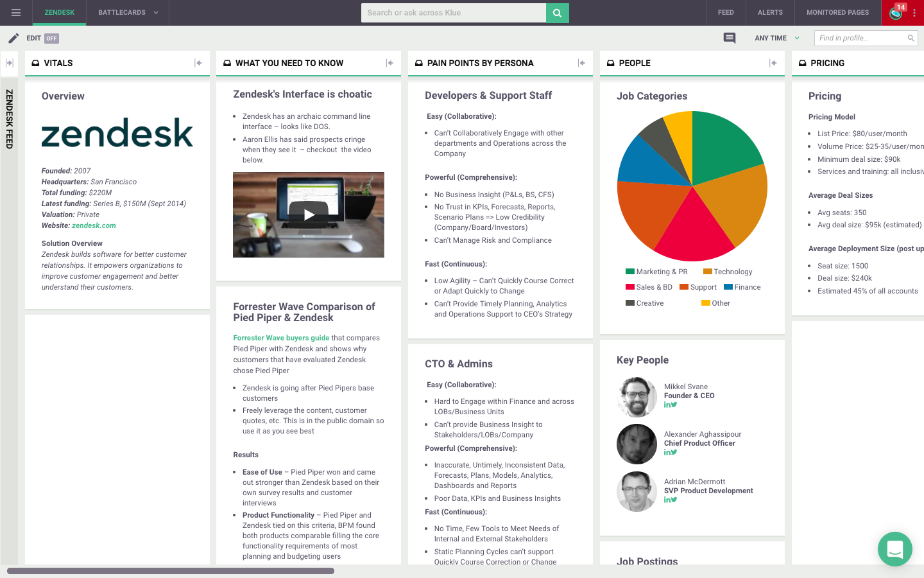This screenshot has width=924, height=578.
Task: Switch to the Zendesk tab
Action: click(60, 12)
